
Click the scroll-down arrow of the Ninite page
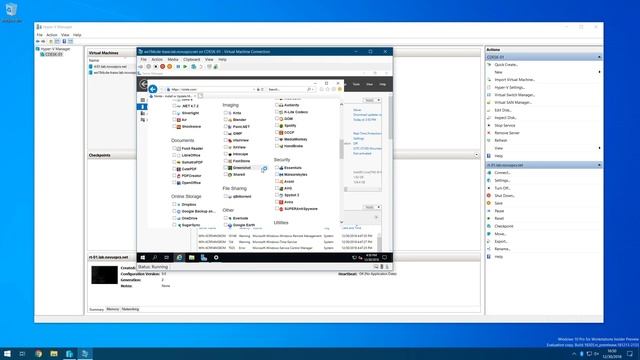point(342,222)
